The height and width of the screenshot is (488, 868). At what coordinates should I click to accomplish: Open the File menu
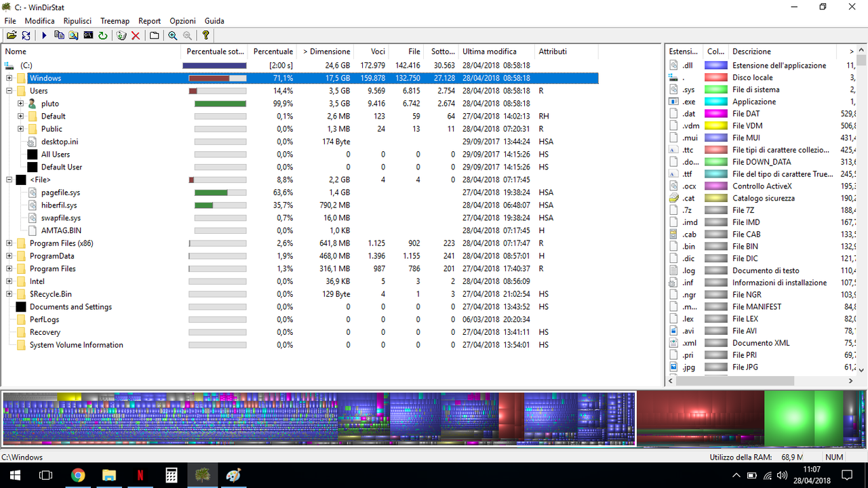pyautogui.click(x=10, y=21)
